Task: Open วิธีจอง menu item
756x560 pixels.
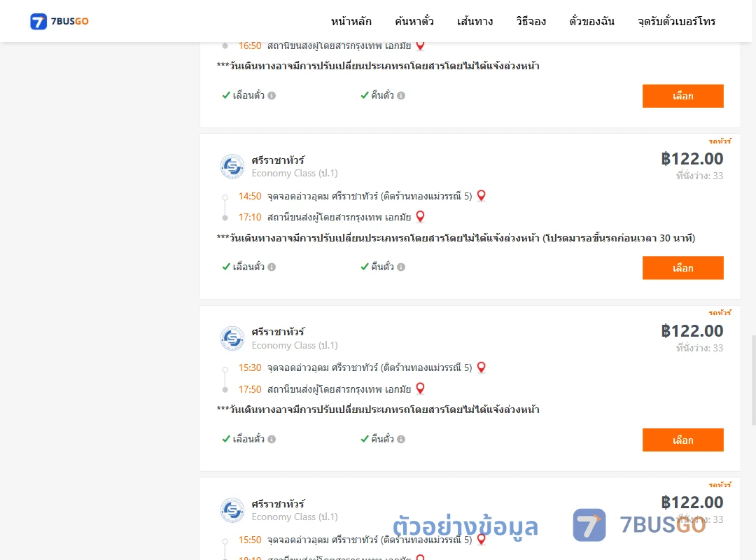Action: (x=531, y=21)
